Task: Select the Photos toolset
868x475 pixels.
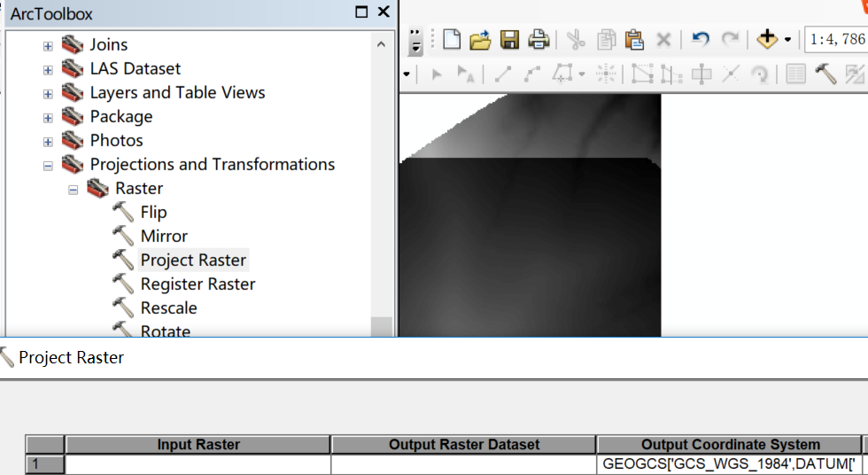Action: coord(116,140)
